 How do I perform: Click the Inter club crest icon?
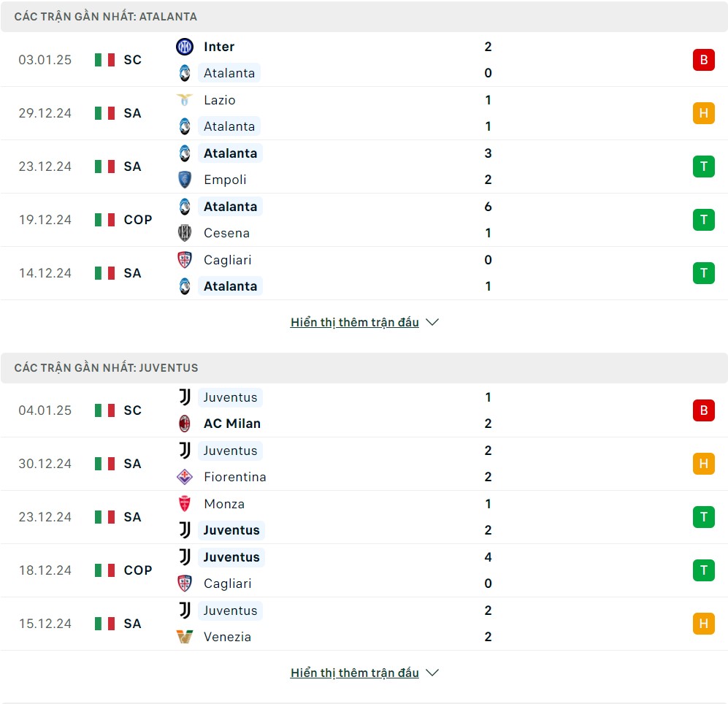pyautogui.click(x=184, y=47)
